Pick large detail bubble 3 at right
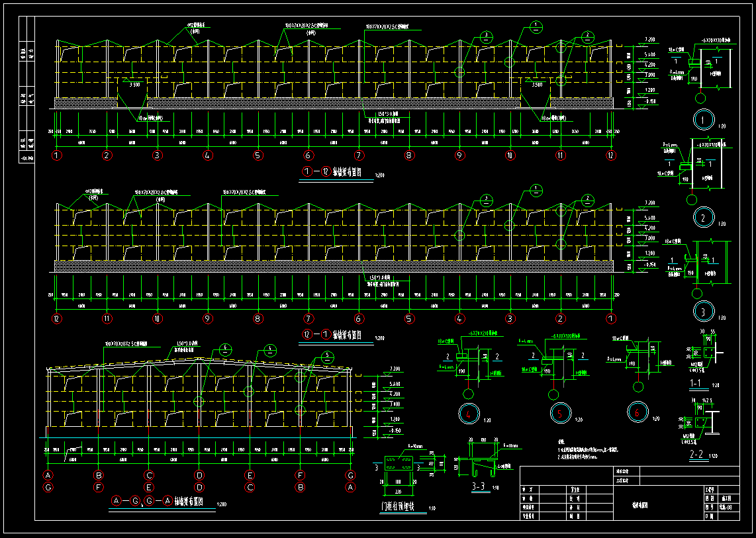Viewport: 756px width, 538px height. pos(703,310)
